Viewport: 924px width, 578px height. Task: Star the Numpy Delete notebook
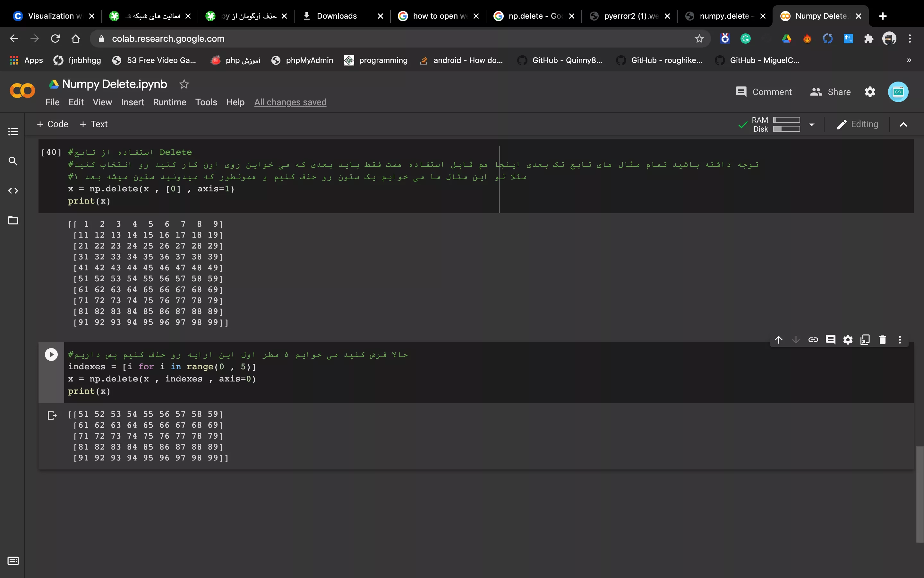point(184,84)
